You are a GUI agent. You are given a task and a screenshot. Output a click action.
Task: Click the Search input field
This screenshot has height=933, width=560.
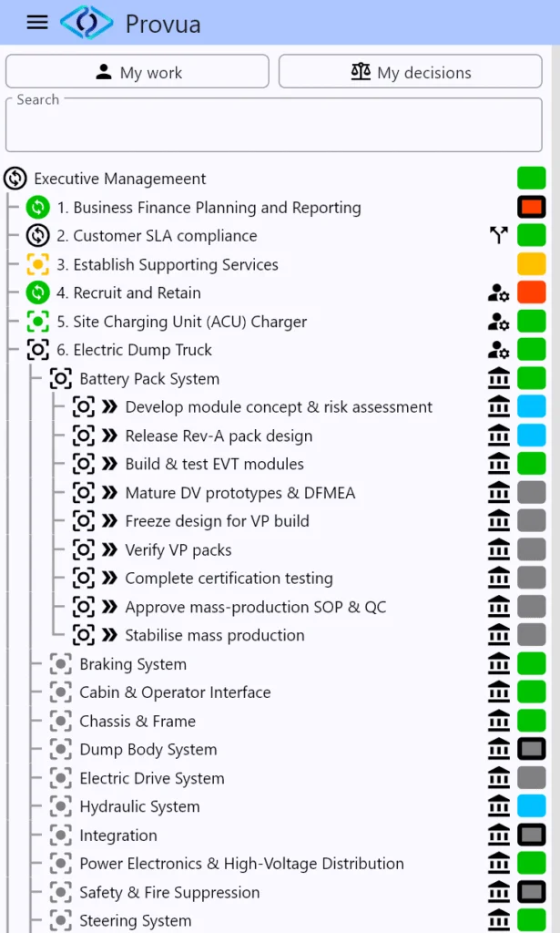(273, 126)
